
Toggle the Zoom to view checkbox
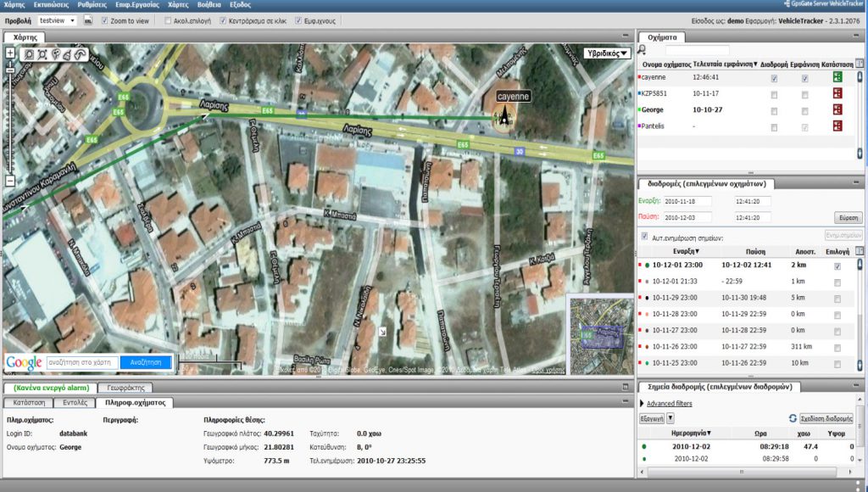[104, 20]
